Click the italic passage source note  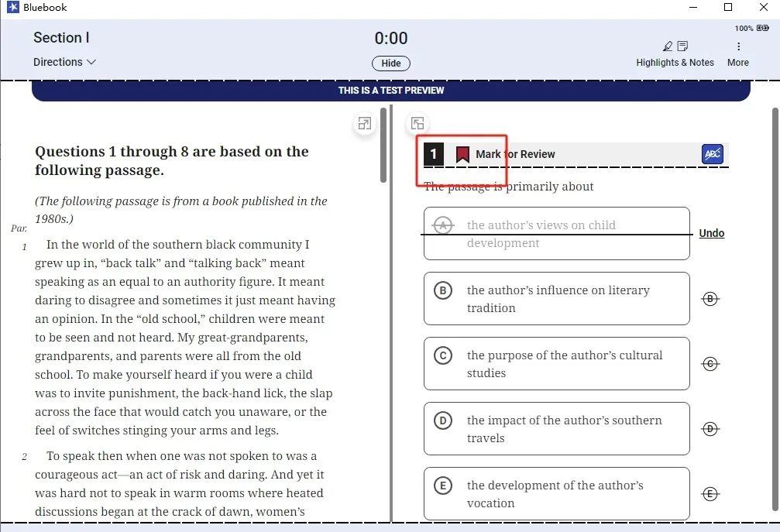click(x=180, y=210)
